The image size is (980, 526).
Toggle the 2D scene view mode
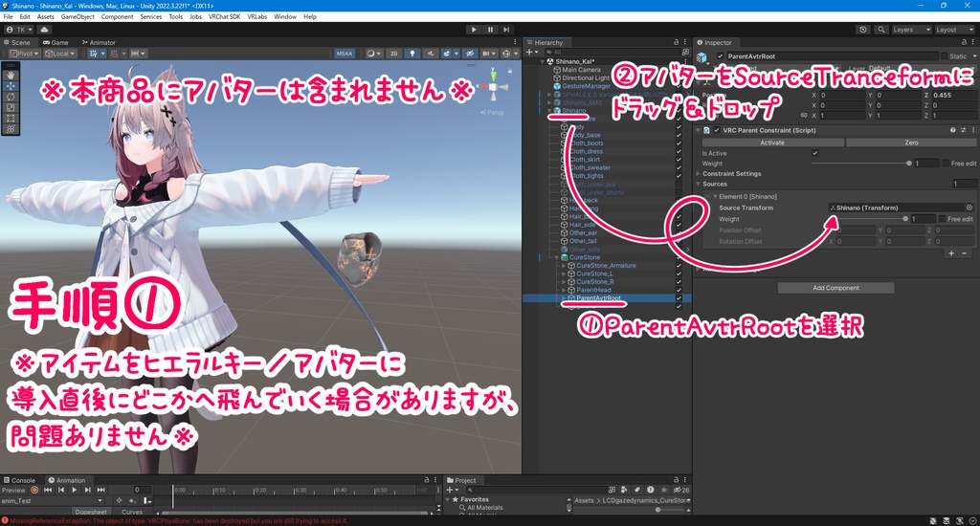click(393, 54)
